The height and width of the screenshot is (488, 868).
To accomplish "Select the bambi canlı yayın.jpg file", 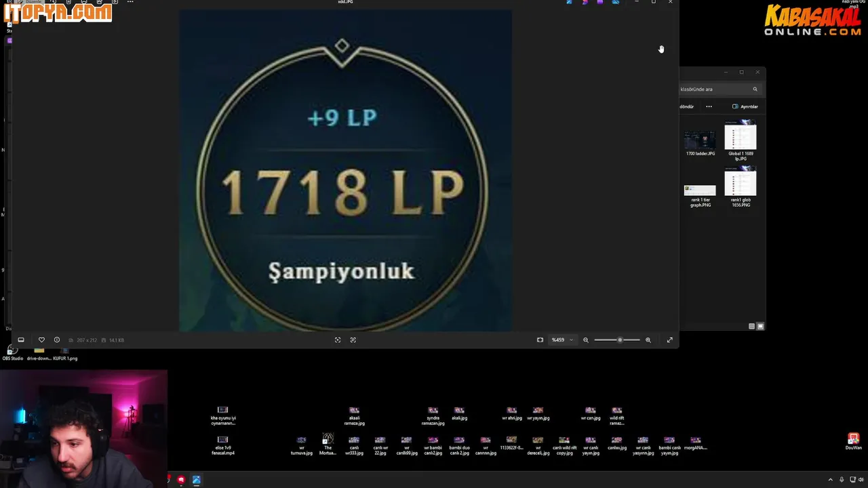I will tap(669, 446).
